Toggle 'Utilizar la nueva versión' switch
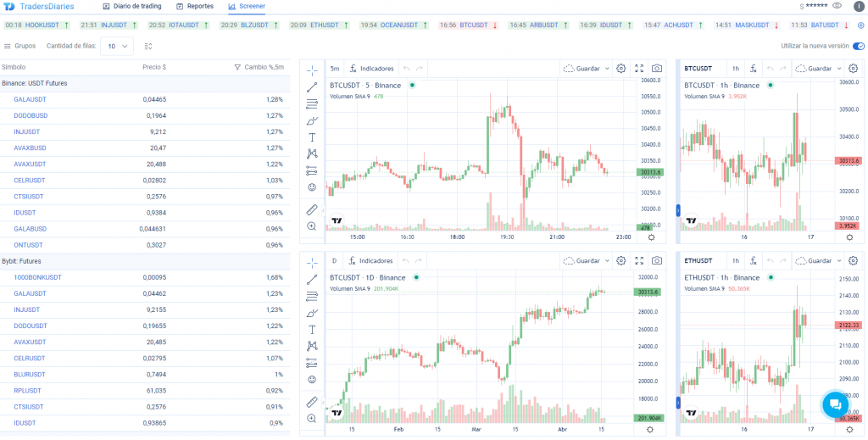The width and height of the screenshot is (868, 440). 858,46
